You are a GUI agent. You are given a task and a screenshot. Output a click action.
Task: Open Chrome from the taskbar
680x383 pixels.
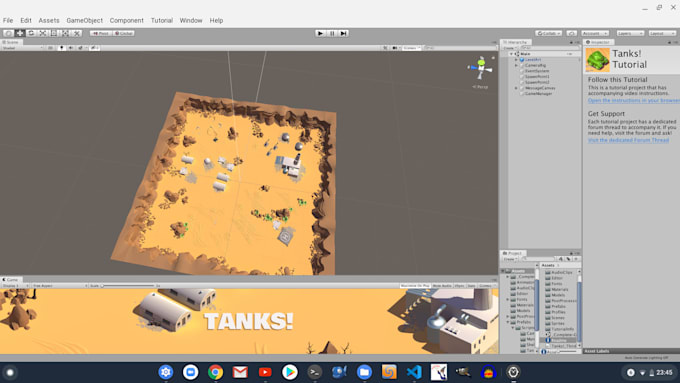(x=215, y=372)
